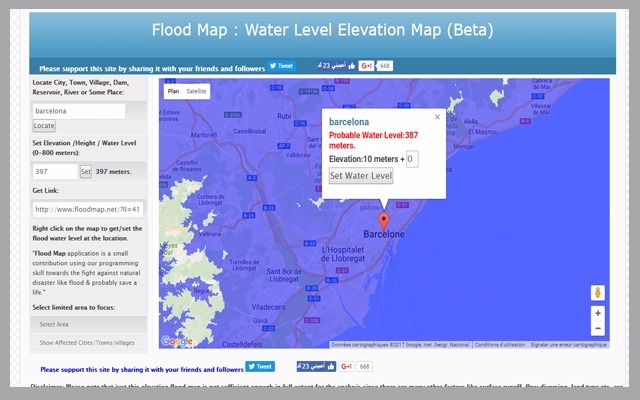Click the bottom Tweet share button
The width and height of the screenshot is (640, 400).
[260, 368]
